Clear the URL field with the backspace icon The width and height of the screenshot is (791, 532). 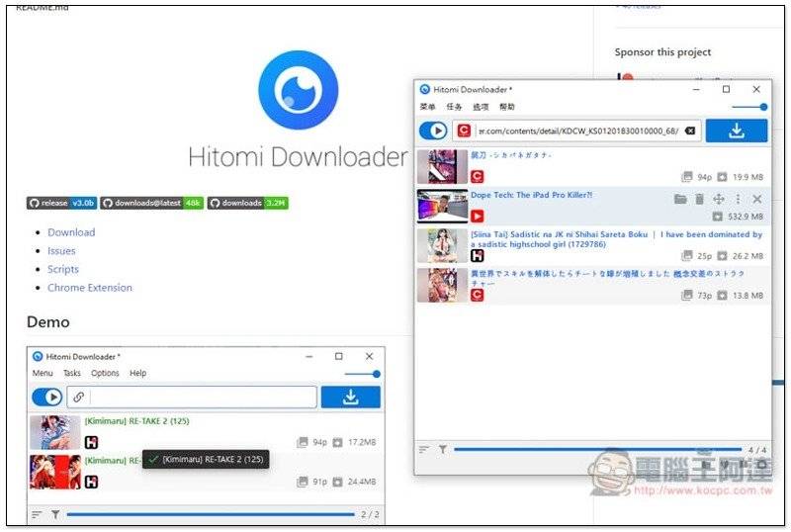coord(689,131)
